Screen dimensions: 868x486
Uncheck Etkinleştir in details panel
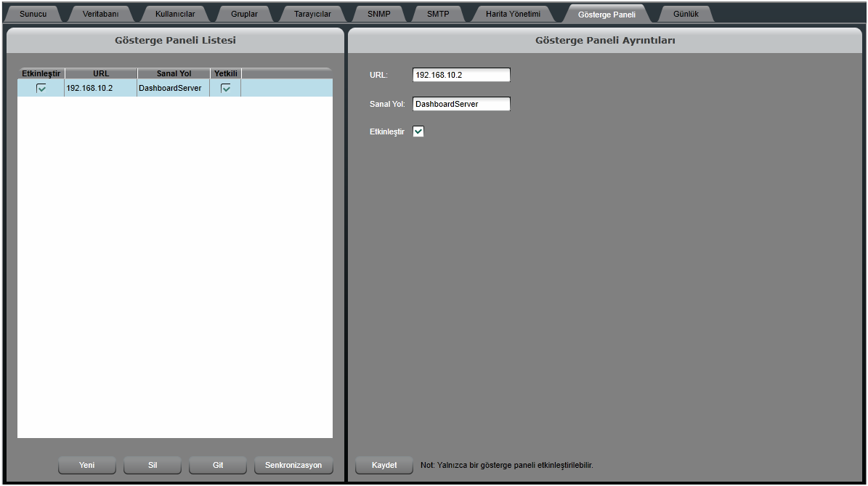pyautogui.click(x=418, y=131)
